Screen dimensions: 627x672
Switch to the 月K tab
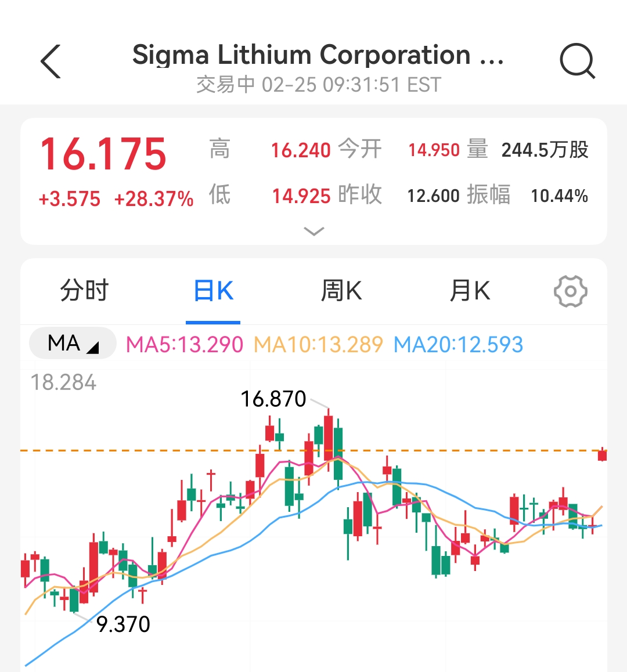470,291
